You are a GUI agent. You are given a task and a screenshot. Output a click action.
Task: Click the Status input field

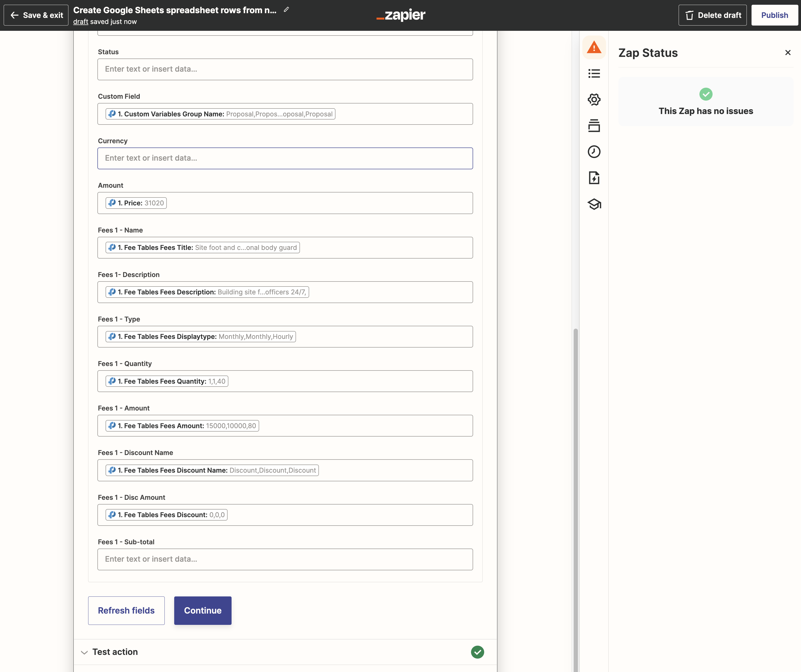coord(285,69)
